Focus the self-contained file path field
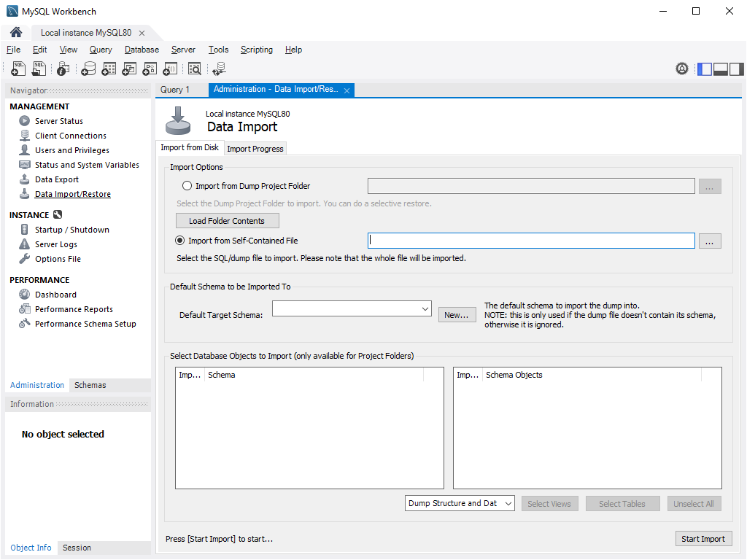This screenshot has height=560, width=747. tap(531, 241)
